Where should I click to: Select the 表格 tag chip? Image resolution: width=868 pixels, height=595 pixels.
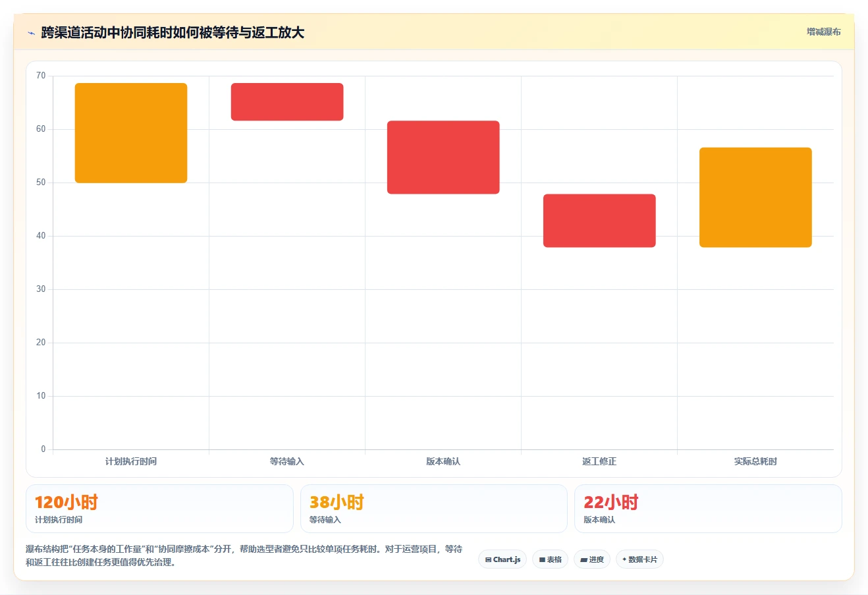point(550,559)
